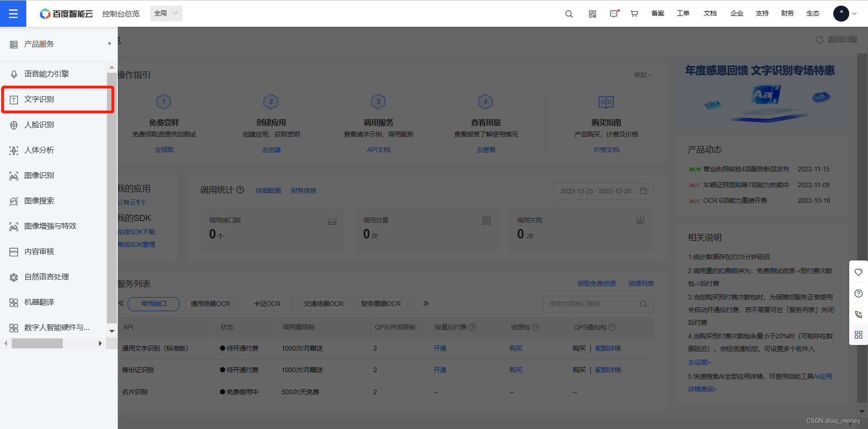Click the user avatar icon
Image resolution: width=868 pixels, height=429 pixels.
841,13
